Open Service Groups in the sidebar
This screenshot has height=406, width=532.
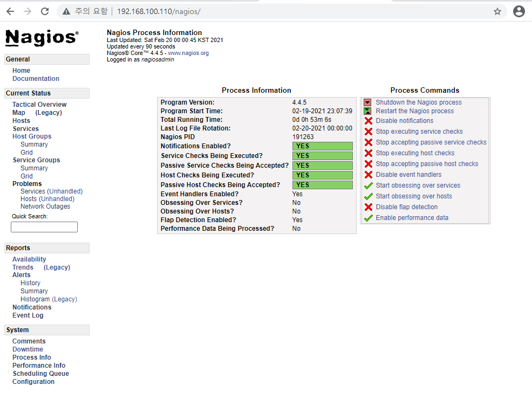pyautogui.click(x=36, y=160)
